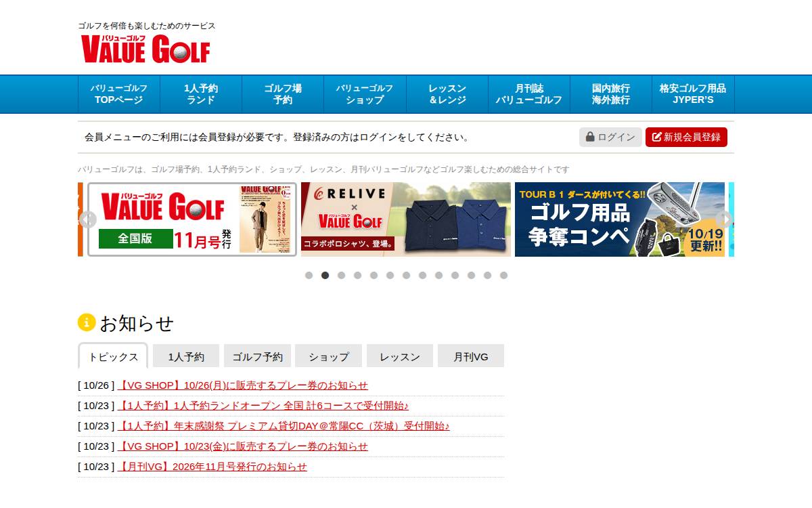This screenshot has height=508, width=812.
Task: Select sixth carousel pagination dot
Action: 390,275
